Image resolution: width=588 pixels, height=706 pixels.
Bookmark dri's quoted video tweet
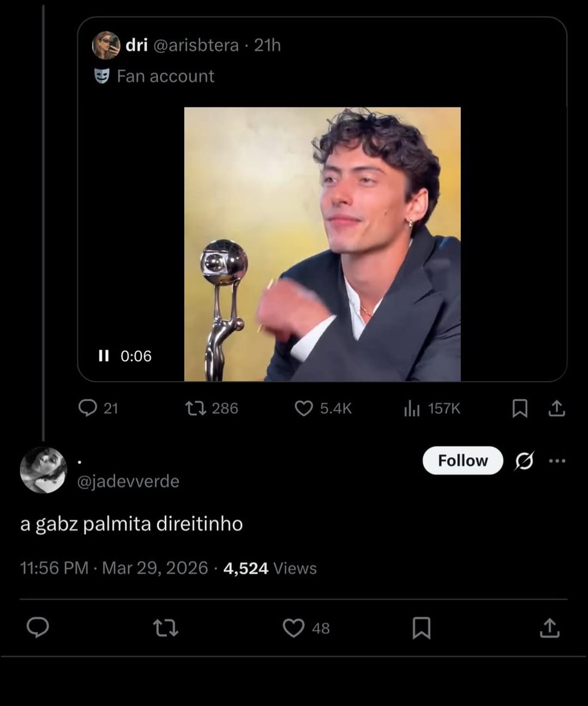520,409
